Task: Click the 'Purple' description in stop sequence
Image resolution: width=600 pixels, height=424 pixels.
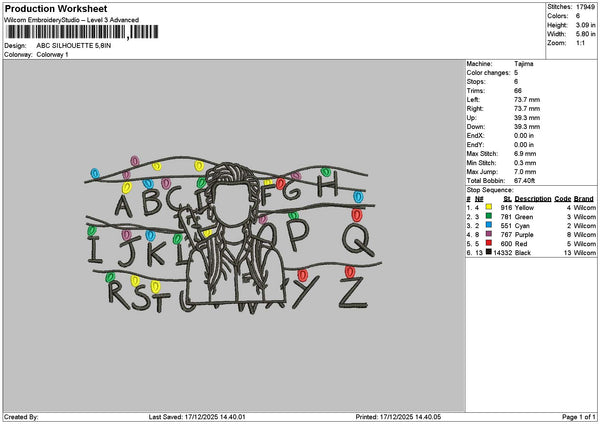Action: pos(524,235)
